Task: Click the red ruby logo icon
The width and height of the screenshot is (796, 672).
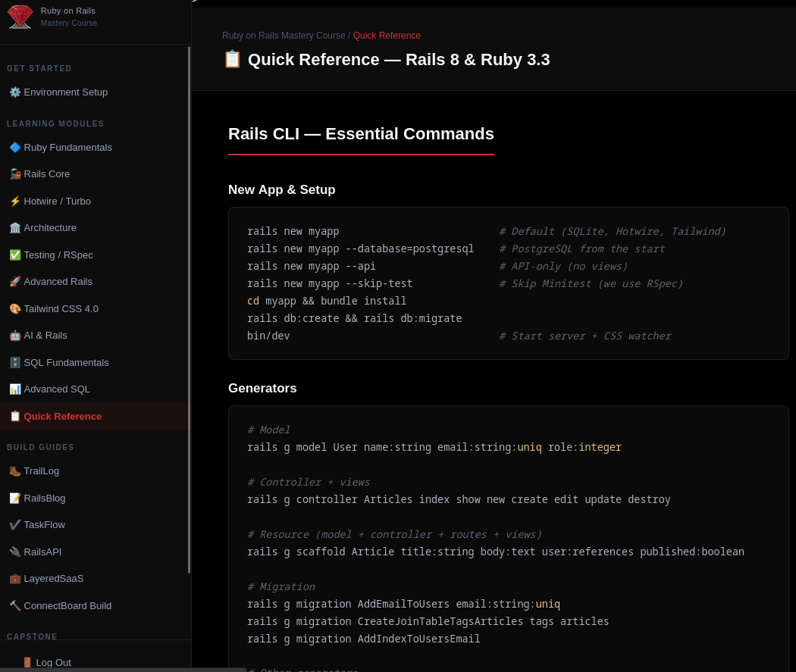Action: coord(20,17)
